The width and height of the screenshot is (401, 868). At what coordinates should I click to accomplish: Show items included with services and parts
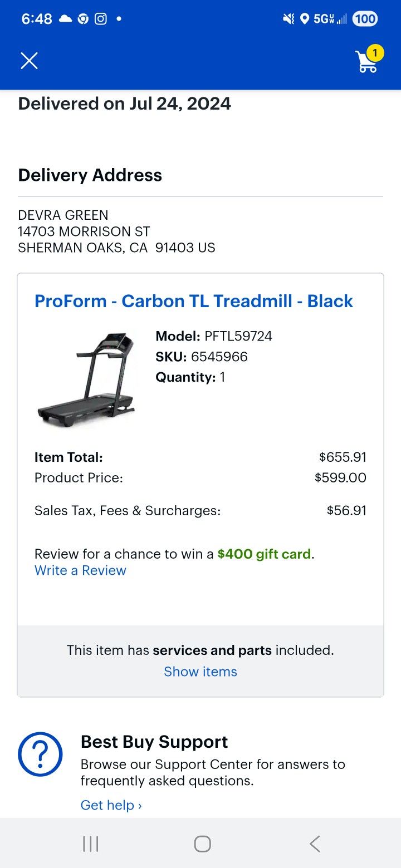point(200,672)
